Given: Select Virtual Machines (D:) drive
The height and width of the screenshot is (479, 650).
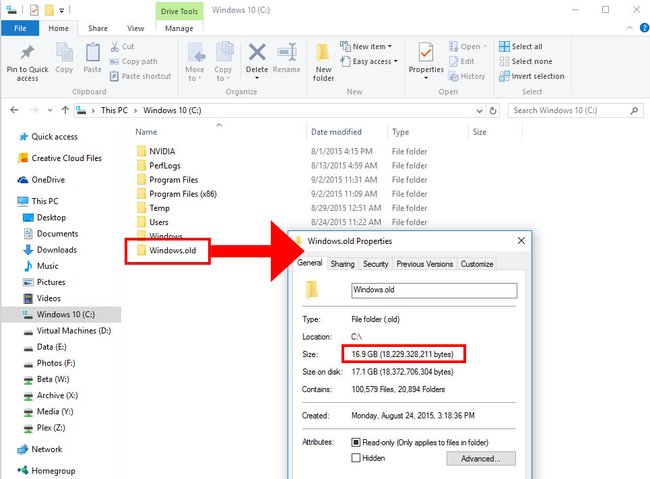Looking at the screenshot, I should (67, 331).
